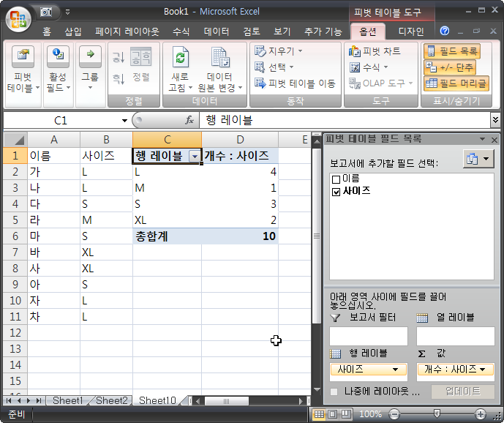Select the row 6 header
The image size is (504, 423).
pyautogui.click(x=15, y=236)
